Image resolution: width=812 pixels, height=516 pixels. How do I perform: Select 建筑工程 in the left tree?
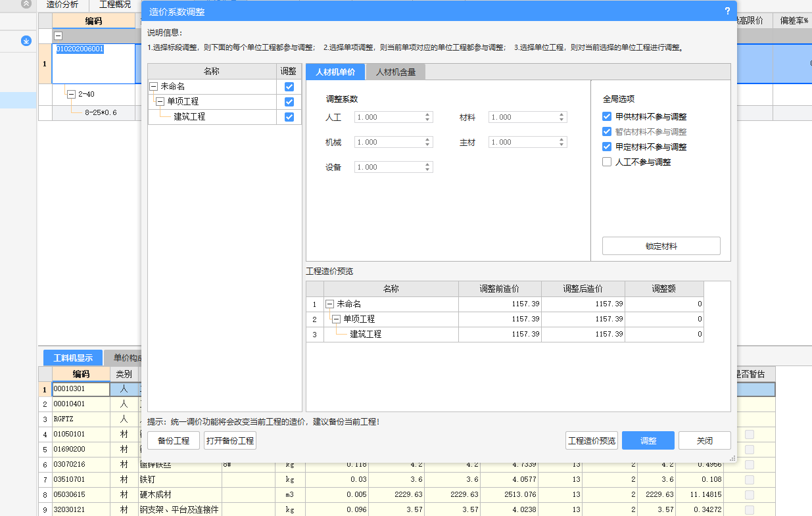189,116
